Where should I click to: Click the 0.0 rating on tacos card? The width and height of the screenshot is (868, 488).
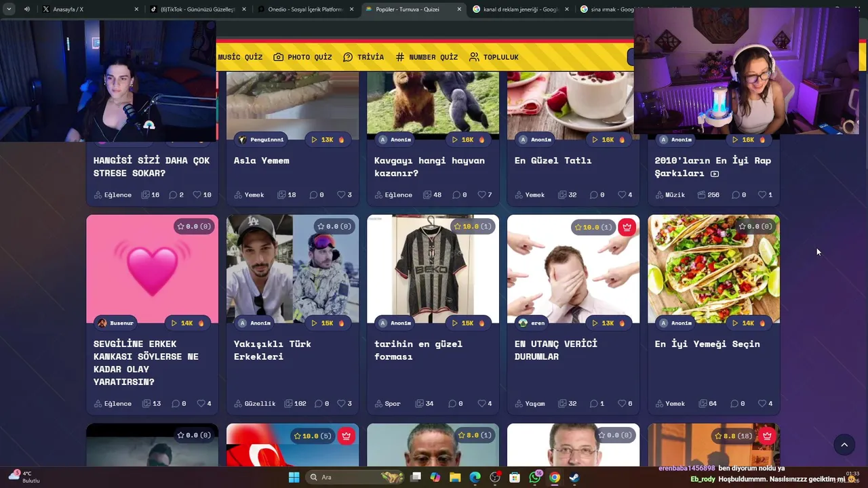tap(755, 226)
